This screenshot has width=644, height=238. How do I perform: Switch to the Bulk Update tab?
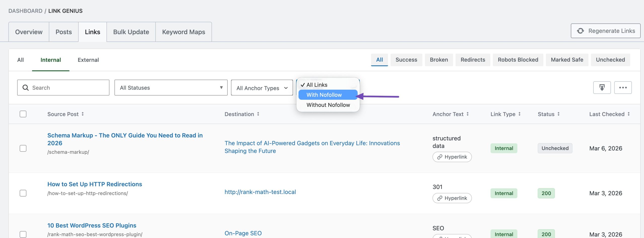point(131,32)
